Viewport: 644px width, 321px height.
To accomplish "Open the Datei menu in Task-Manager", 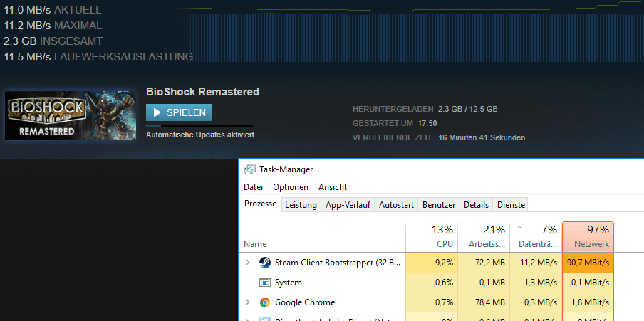I will 254,187.
